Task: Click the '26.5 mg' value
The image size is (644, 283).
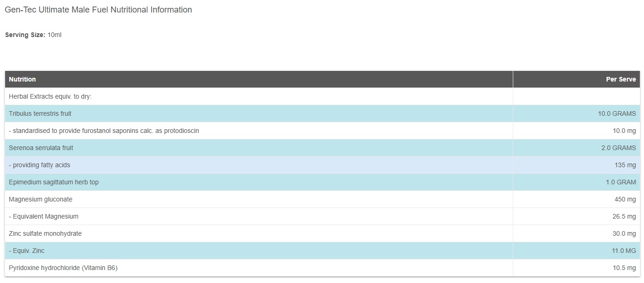Action: pyautogui.click(x=624, y=216)
